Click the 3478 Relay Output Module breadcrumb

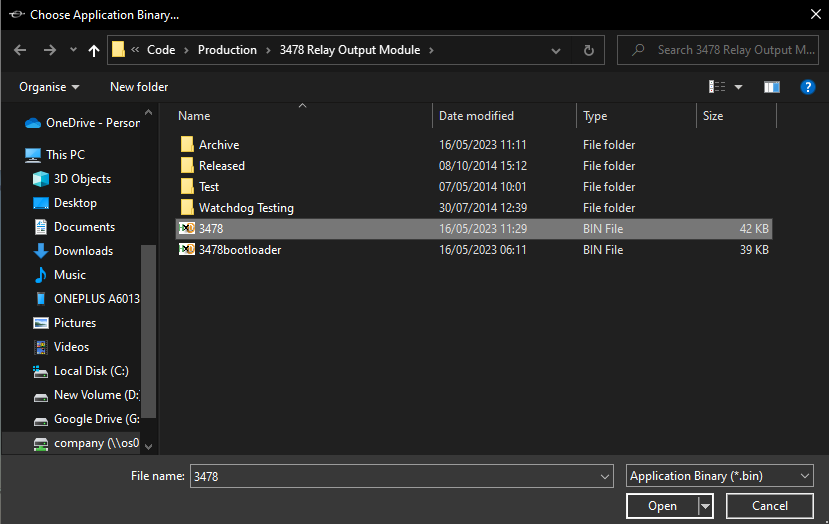350,50
